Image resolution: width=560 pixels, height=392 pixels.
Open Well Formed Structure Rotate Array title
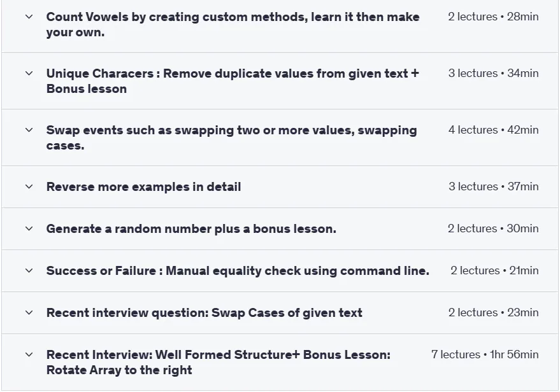coord(219,362)
